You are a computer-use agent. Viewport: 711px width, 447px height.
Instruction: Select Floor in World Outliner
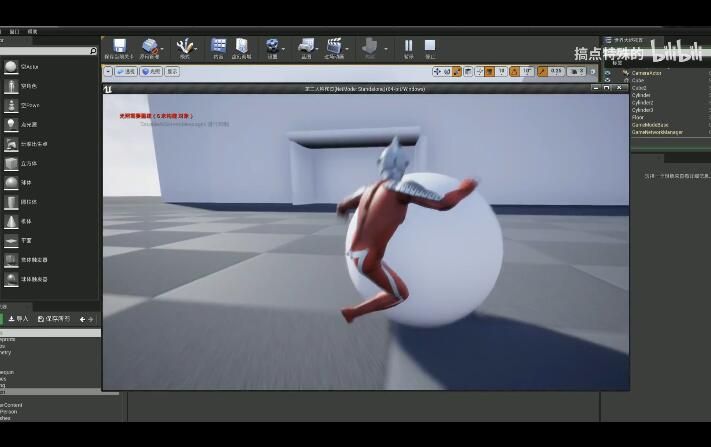(x=638, y=117)
